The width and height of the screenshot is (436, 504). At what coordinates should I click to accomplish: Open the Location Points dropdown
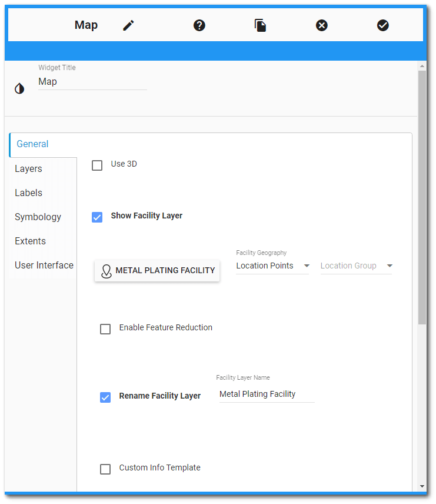pyautogui.click(x=272, y=266)
